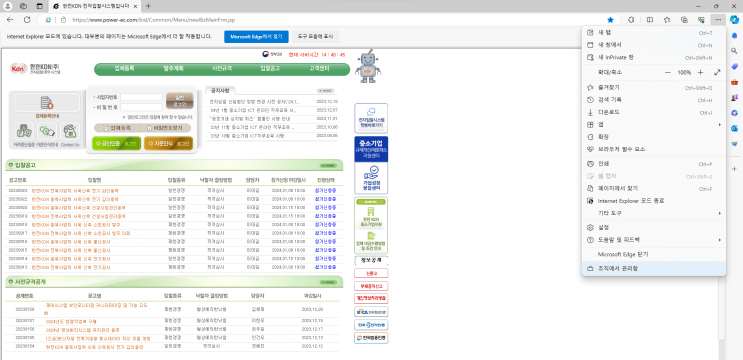Open the sidebar Drop paper plane icon
The width and height of the screenshot is (743, 360).
(x=734, y=144)
